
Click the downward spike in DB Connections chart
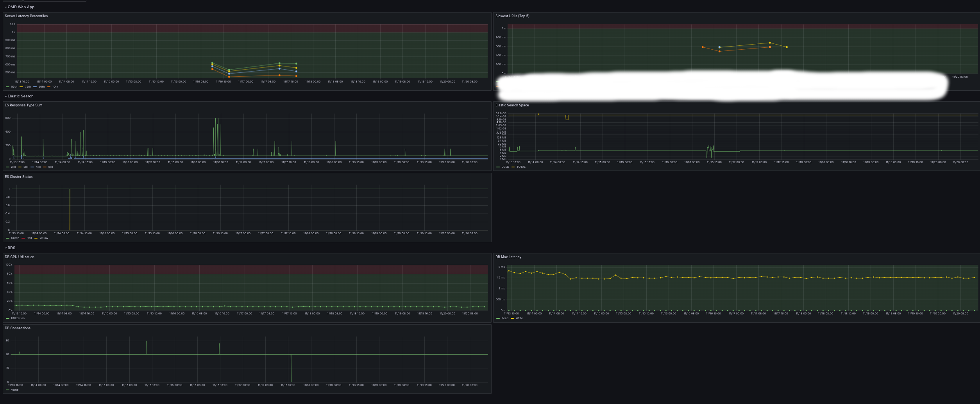coord(291,368)
